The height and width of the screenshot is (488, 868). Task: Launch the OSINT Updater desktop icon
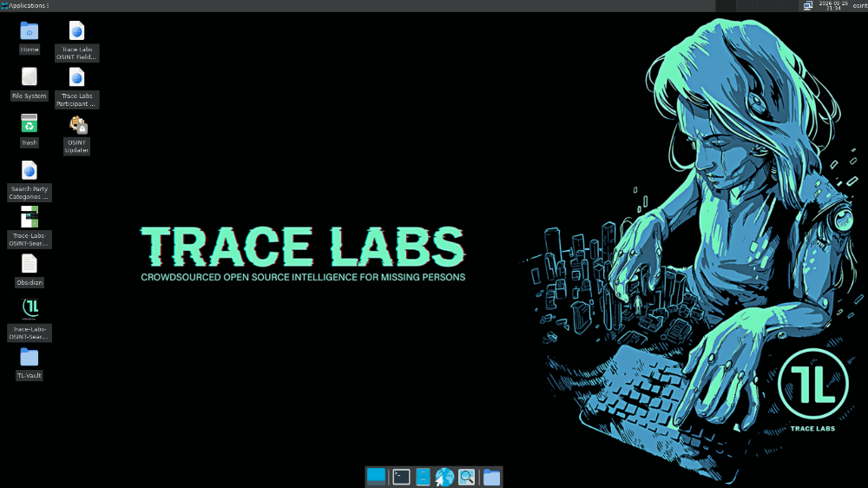pos(77,125)
